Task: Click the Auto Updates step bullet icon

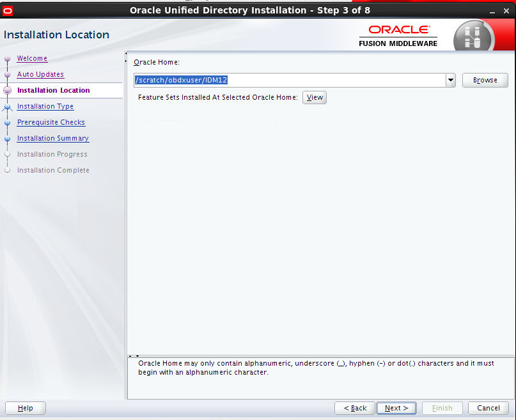Action: (8, 75)
